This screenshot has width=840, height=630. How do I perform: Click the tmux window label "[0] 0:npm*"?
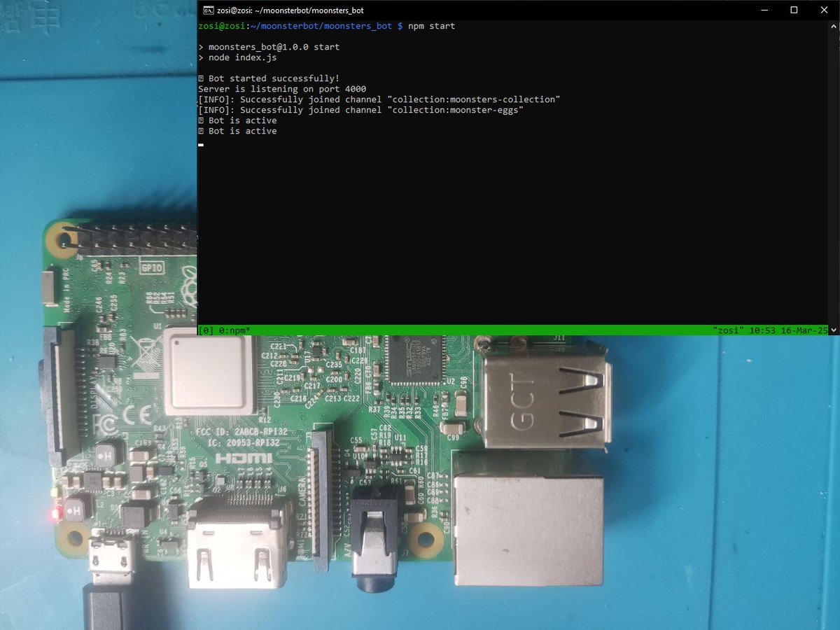pyautogui.click(x=225, y=330)
